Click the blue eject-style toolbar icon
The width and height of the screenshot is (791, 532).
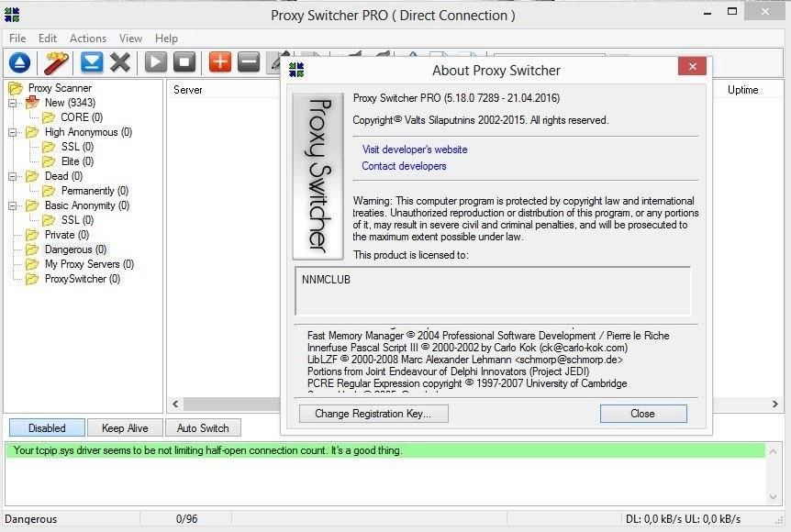point(19,63)
